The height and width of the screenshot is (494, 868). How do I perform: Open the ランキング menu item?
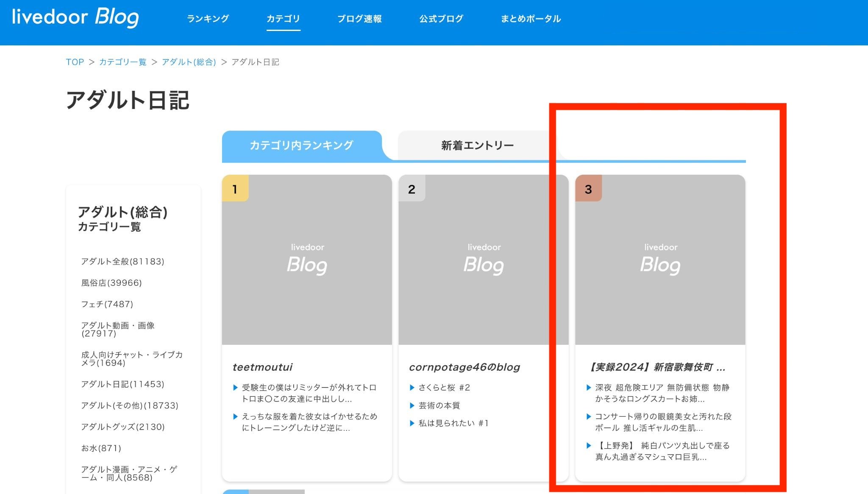(x=208, y=19)
